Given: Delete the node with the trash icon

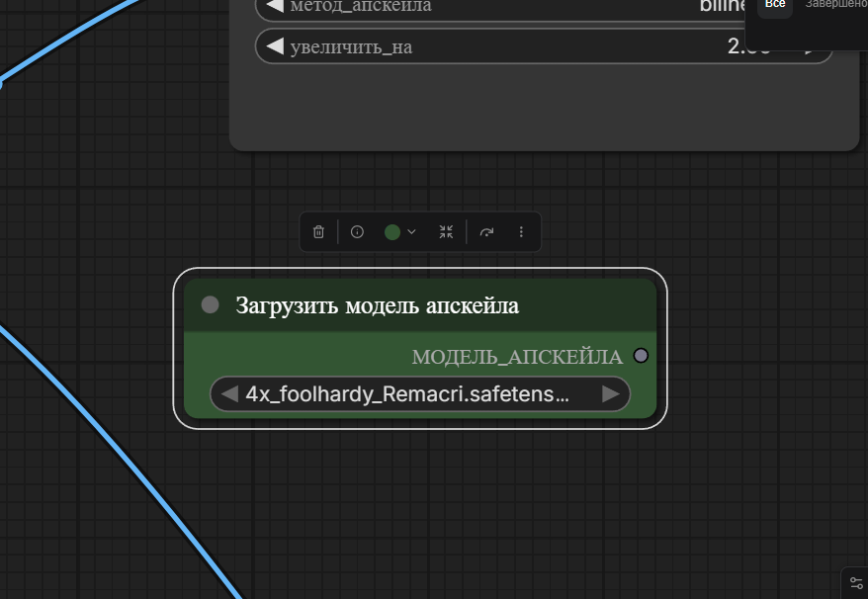Looking at the screenshot, I should (318, 232).
